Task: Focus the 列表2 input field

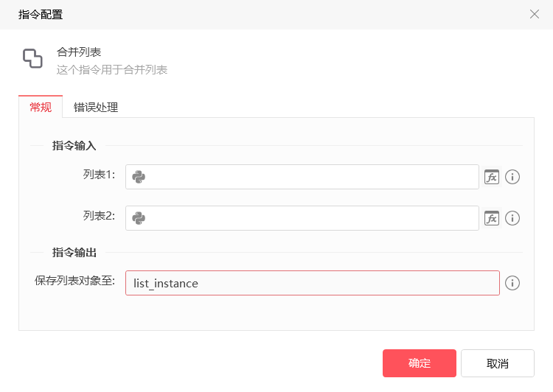Action: (310, 218)
